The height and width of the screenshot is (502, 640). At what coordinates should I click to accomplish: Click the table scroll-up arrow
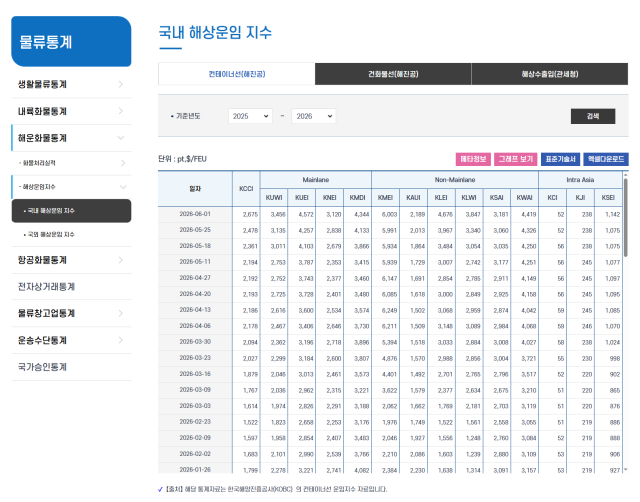click(626, 175)
